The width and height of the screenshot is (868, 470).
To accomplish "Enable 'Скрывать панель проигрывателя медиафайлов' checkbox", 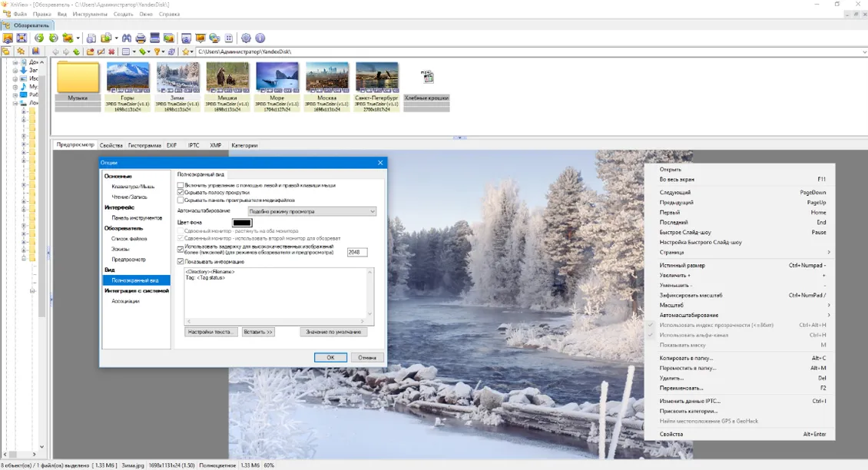I will (181, 200).
